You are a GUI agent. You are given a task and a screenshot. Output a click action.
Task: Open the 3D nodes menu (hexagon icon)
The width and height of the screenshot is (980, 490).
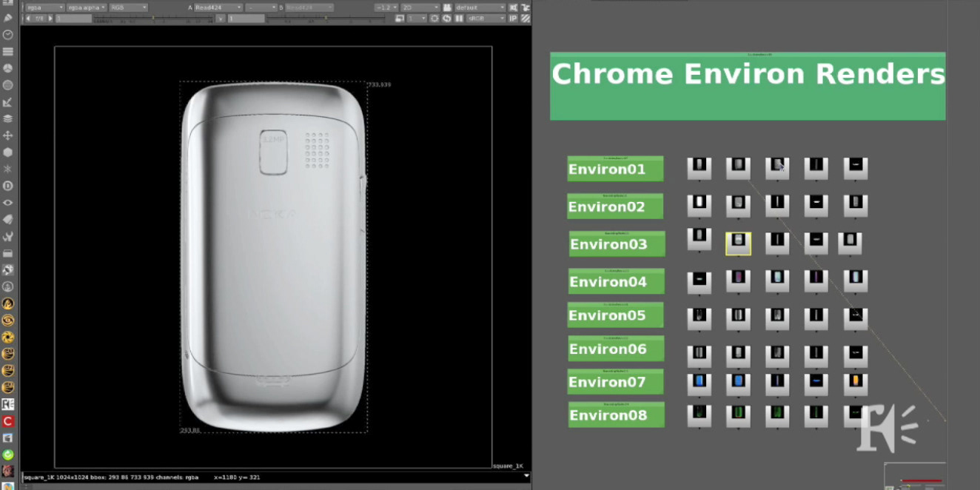[x=8, y=152]
